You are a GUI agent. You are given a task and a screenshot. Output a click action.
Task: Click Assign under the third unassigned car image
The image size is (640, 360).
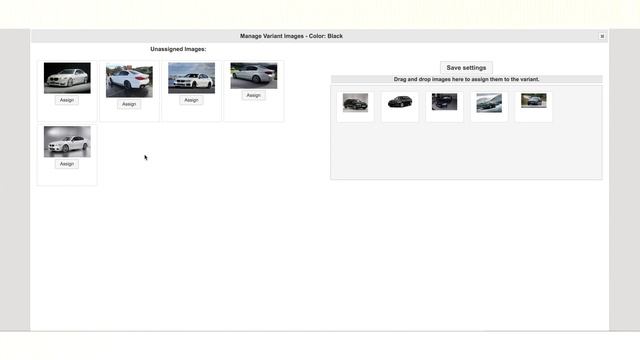click(191, 100)
